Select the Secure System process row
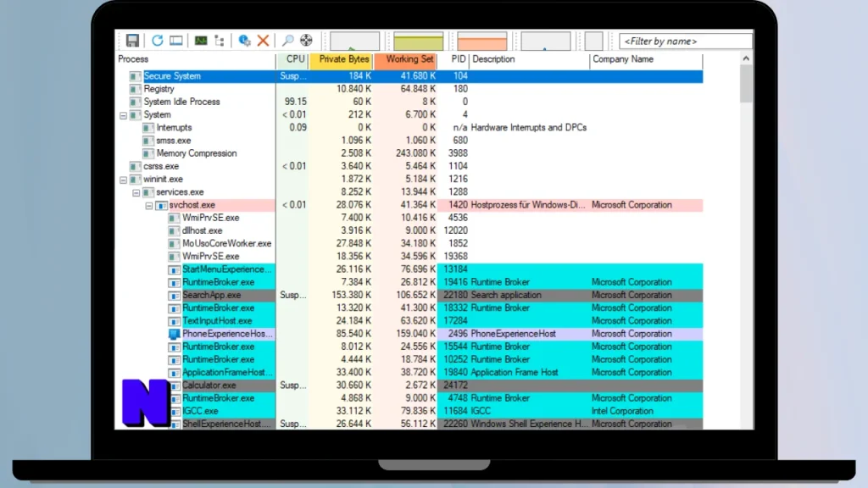The image size is (868, 488). [409, 76]
